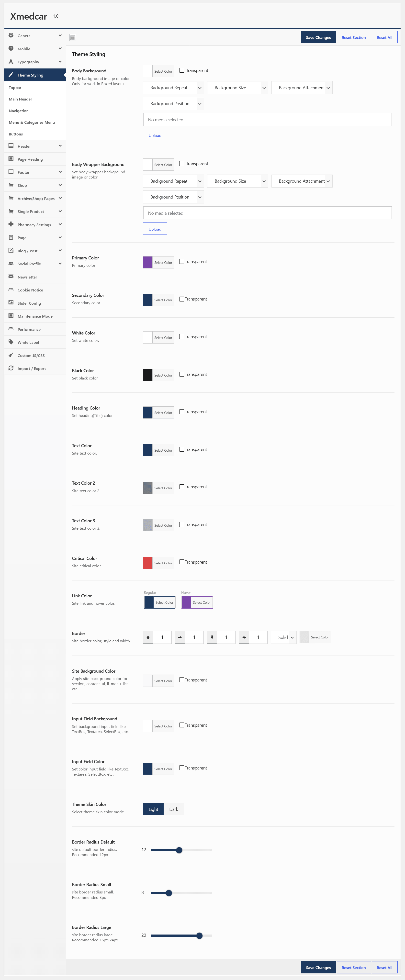Click the Single Product cart icon
Image resolution: width=405 pixels, height=980 pixels.
[11, 211]
